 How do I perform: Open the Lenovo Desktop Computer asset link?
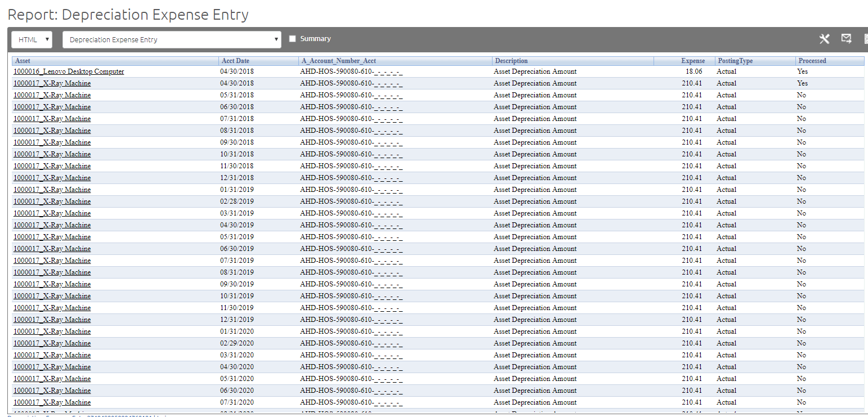tap(69, 71)
